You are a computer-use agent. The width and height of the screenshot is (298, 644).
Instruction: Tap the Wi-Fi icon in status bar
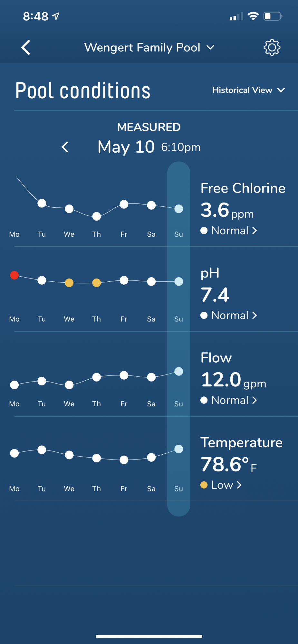253,16
